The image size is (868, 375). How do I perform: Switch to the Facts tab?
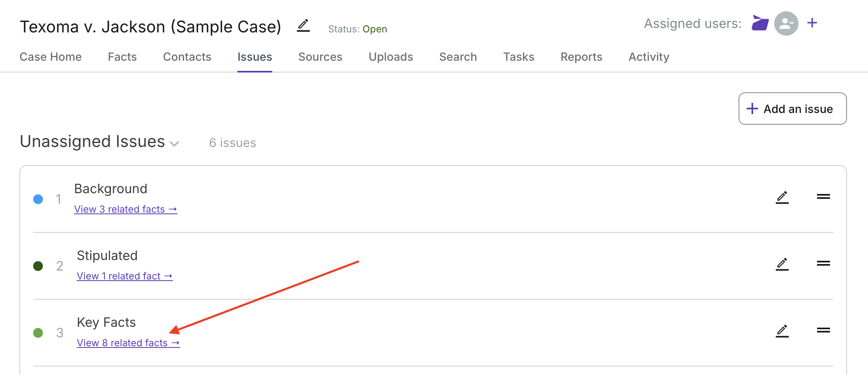[122, 57]
